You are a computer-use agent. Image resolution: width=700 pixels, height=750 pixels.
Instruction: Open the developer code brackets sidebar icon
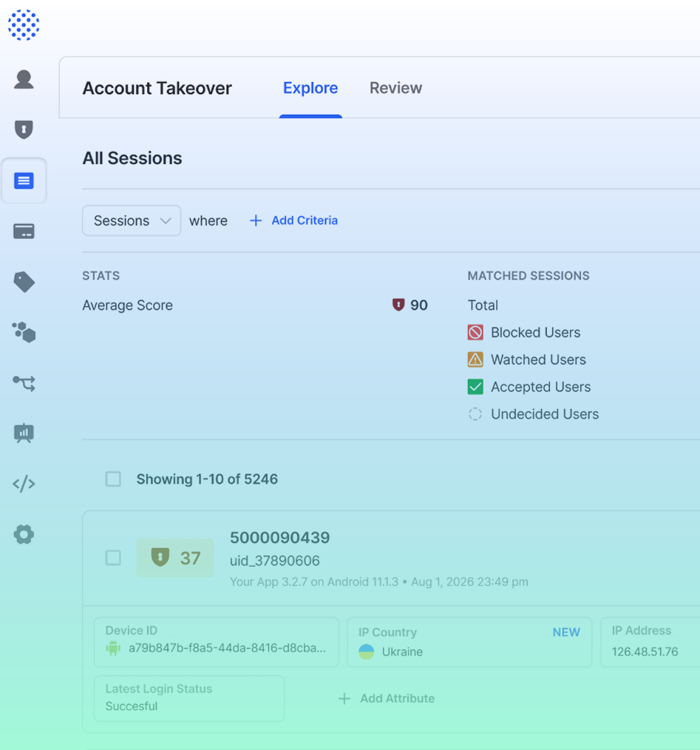click(24, 484)
